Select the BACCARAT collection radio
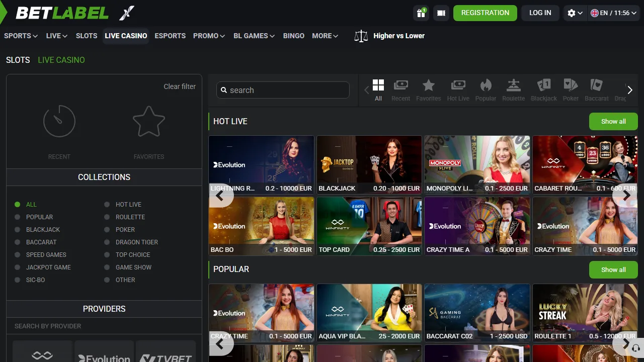The height and width of the screenshot is (362, 644). tap(17, 242)
